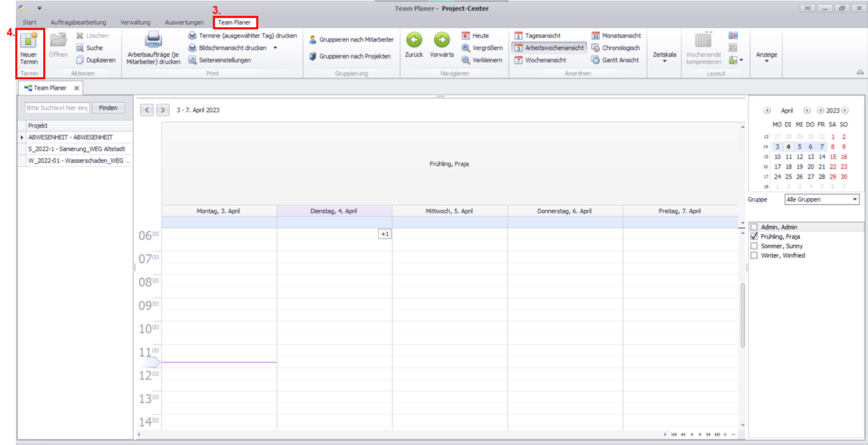
Task: Switch to the Auftragsbearbeitung tab
Action: [78, 23]
